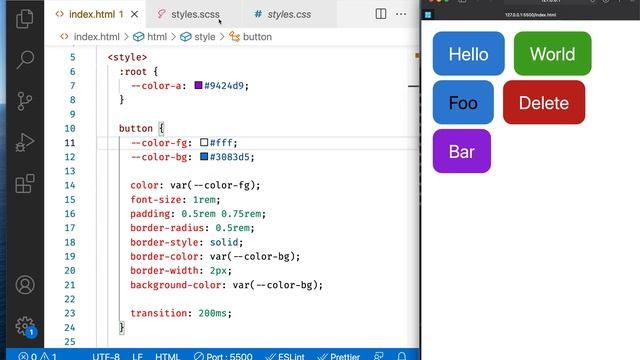Change the UTF-8 file encoding
This screenshot has width=640, height=360.
click(106, 356)
